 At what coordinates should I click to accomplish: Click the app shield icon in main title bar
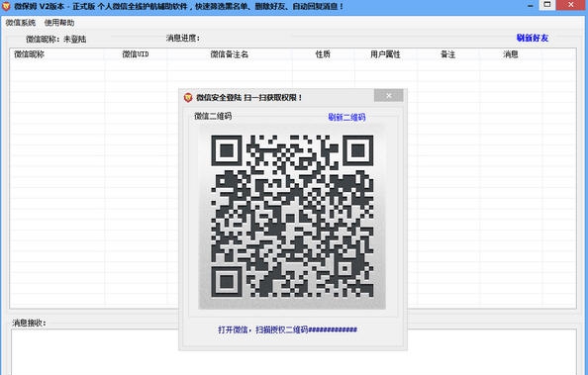[6, 6]
